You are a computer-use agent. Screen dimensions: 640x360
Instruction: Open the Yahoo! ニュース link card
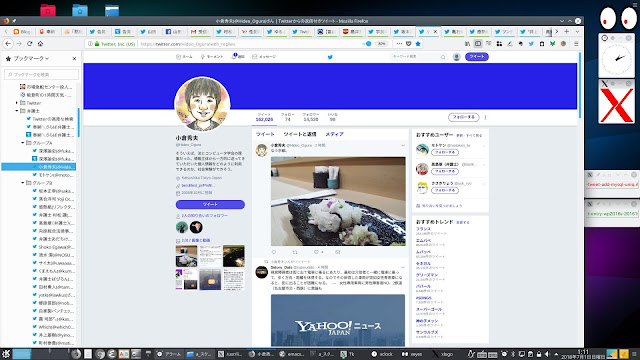pyautogui.click(x=338, y=320)
